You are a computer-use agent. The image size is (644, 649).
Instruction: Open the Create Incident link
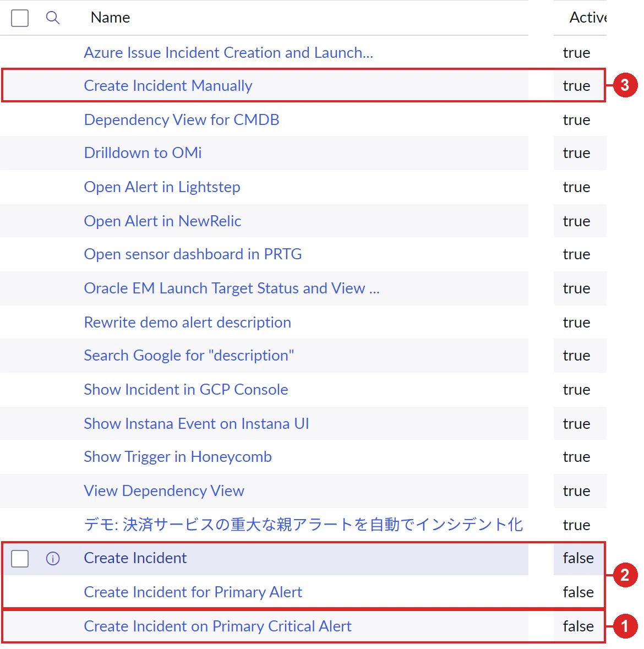(135, 558)
